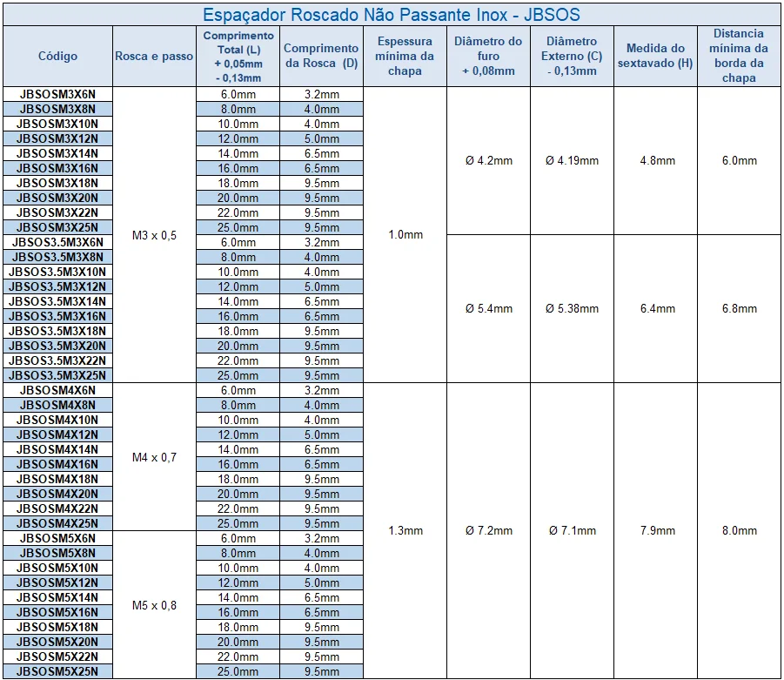Select code cell JBSOSM4X6N
The image size is (784, 680).
click(58, 390)
